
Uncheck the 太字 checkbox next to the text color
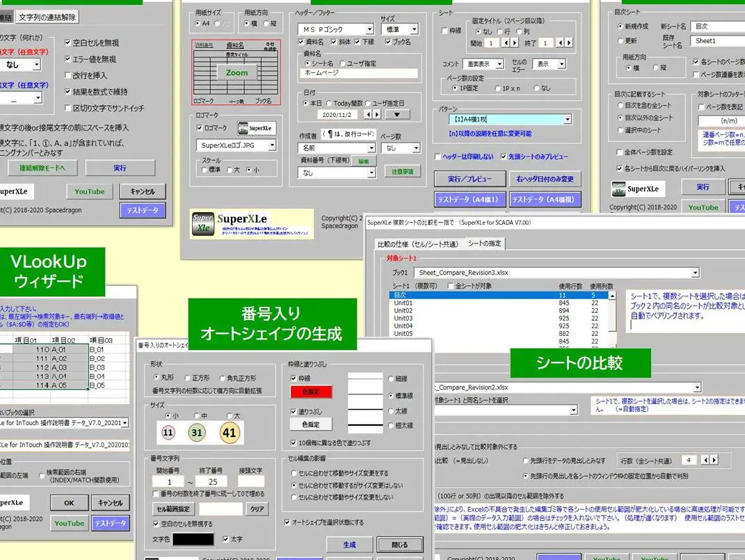click(226, 538)
